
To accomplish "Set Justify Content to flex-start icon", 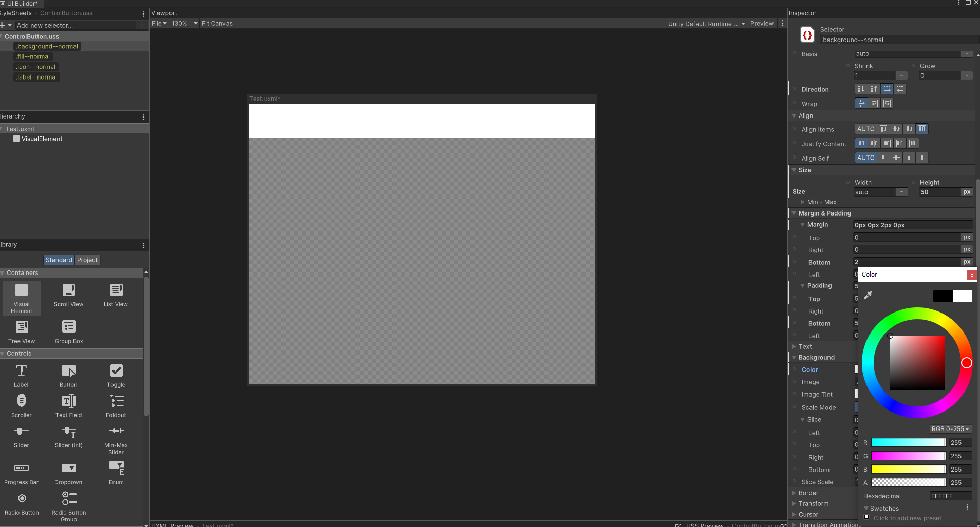I will 861,144.
